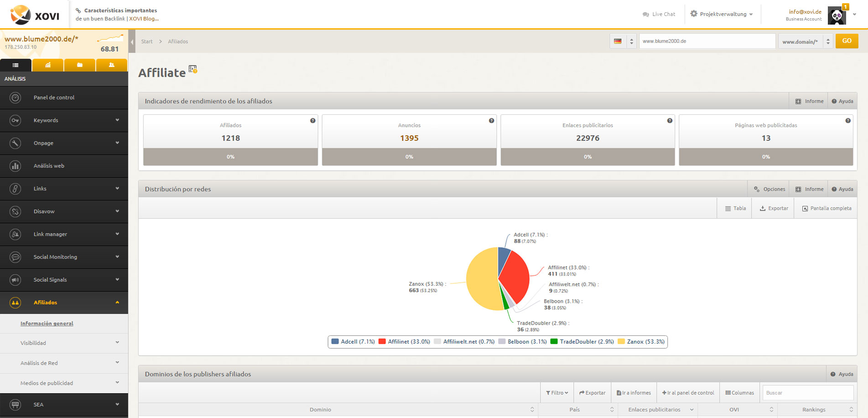Click the Social Monitoring speech bubble icon
Viewport: 868px width, 418px height.
pyautogui.click(x=16, y=257)
